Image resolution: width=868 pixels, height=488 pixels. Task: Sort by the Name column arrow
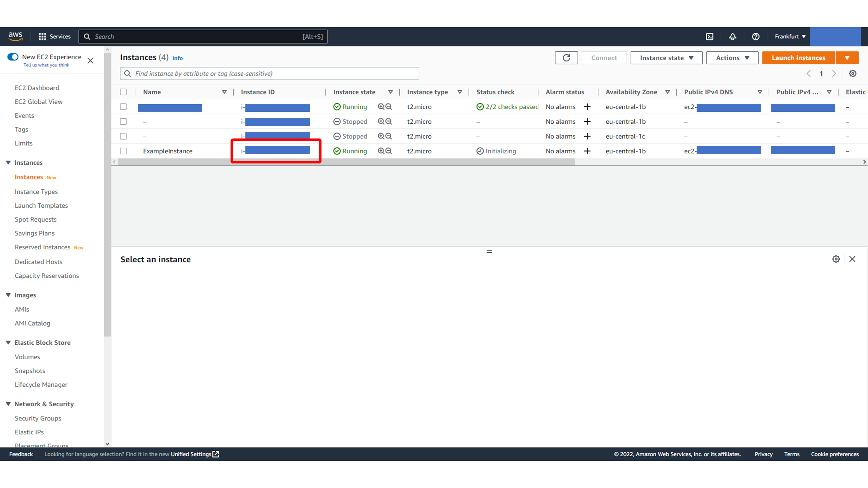[x=224, y=92]
